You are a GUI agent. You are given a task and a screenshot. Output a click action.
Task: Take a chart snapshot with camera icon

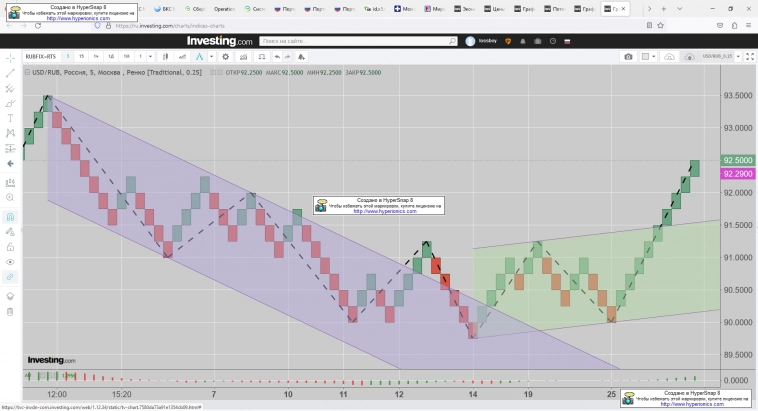coord(628,57)
